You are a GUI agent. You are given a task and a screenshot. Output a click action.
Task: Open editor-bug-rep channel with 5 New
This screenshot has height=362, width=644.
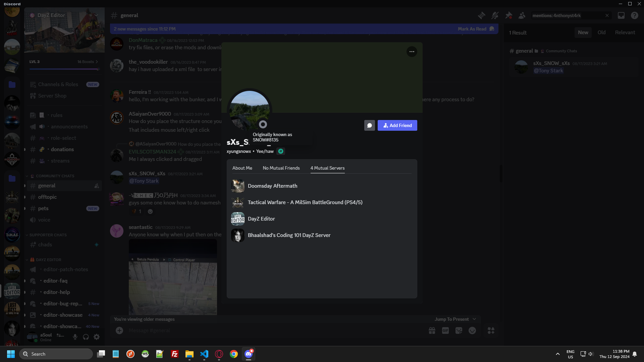64,304
